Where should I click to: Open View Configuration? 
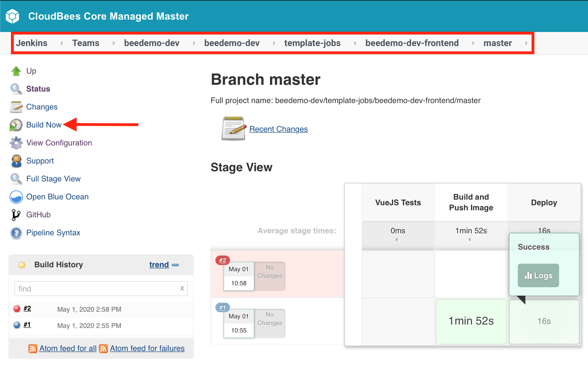pyautogui.click(x=59, y=143)
